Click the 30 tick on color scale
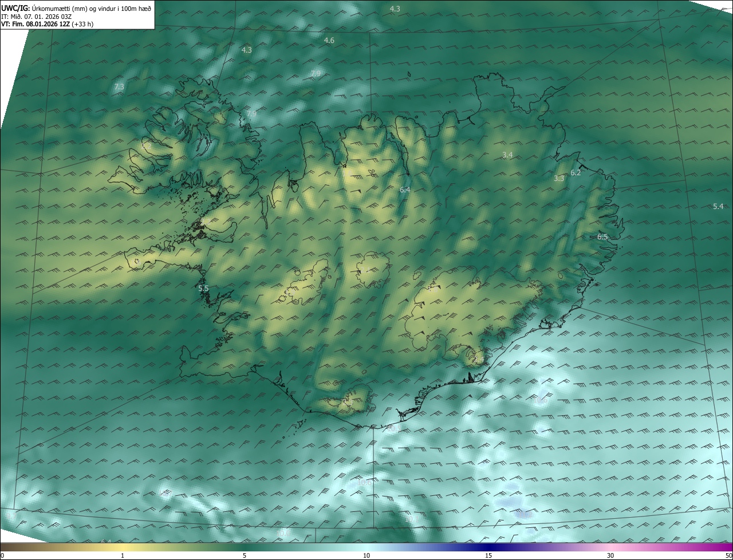733x560 pixels. [x=610, y=556]
